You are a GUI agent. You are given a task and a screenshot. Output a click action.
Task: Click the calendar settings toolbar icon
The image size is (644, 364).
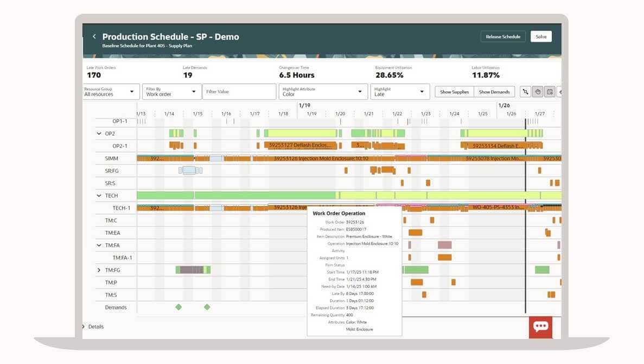(550, 92)
